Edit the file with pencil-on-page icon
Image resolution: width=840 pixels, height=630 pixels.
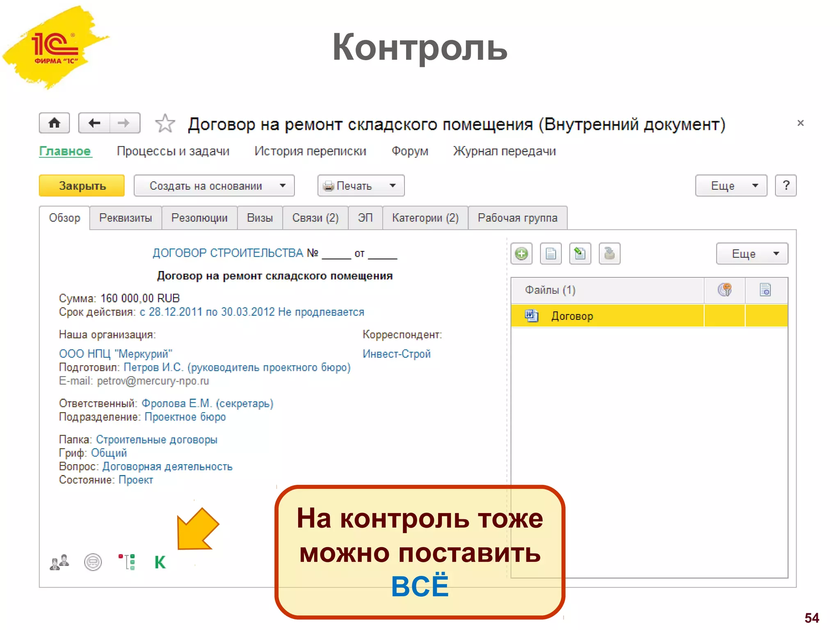pos(580,254)
